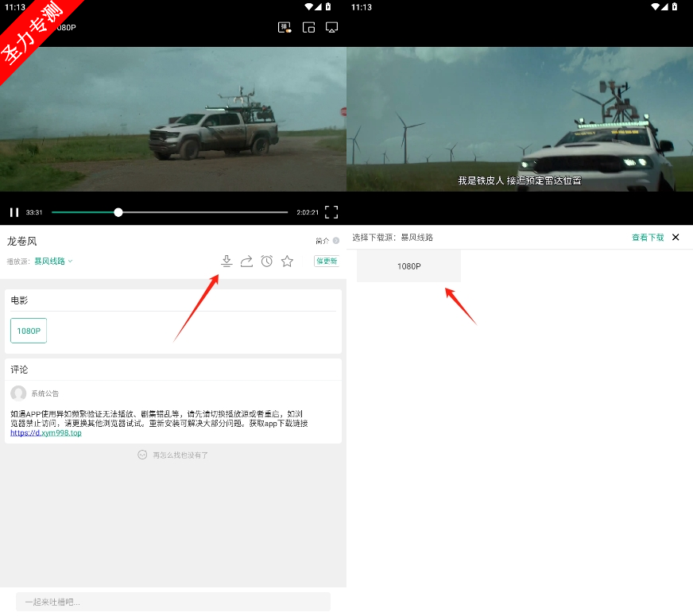The height and width of the screenshot is (616, 693).
Task: Tap the download icon below the title
Action: click(226, 262)
